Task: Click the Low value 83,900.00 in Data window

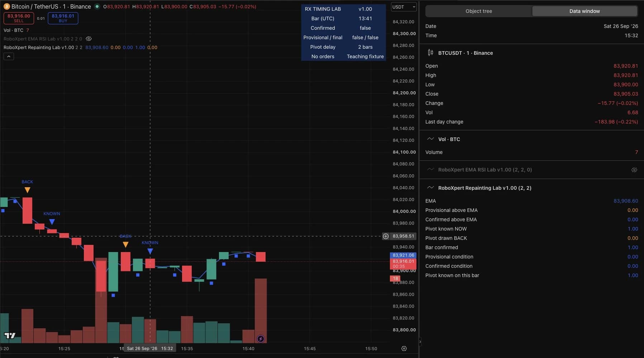Action: [x=626, y=84]
